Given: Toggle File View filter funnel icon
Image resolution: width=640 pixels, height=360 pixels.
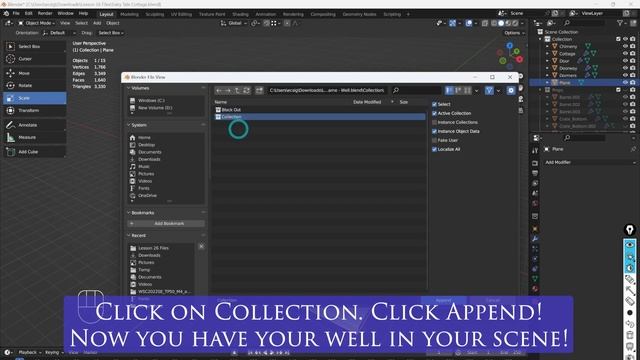Looking at the screenshot, I should [489, 90].
